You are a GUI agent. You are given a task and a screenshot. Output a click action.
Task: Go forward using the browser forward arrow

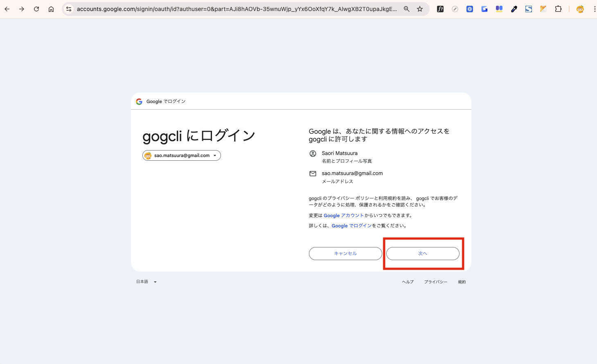pyautogui.click(x=22, y=9)
